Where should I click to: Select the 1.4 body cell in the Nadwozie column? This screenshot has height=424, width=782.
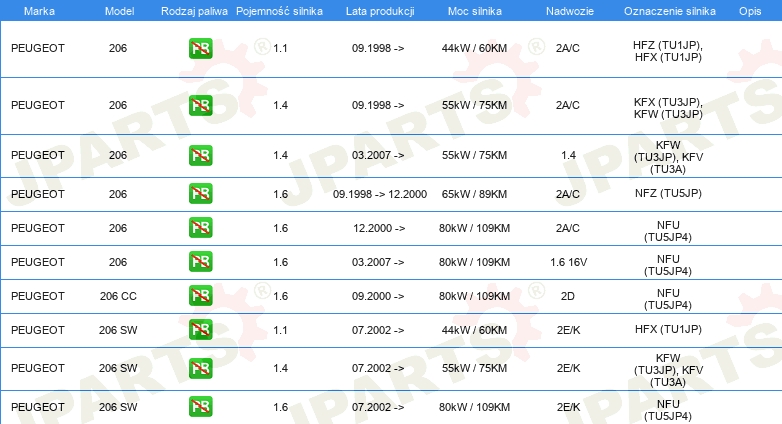[569, 155]
